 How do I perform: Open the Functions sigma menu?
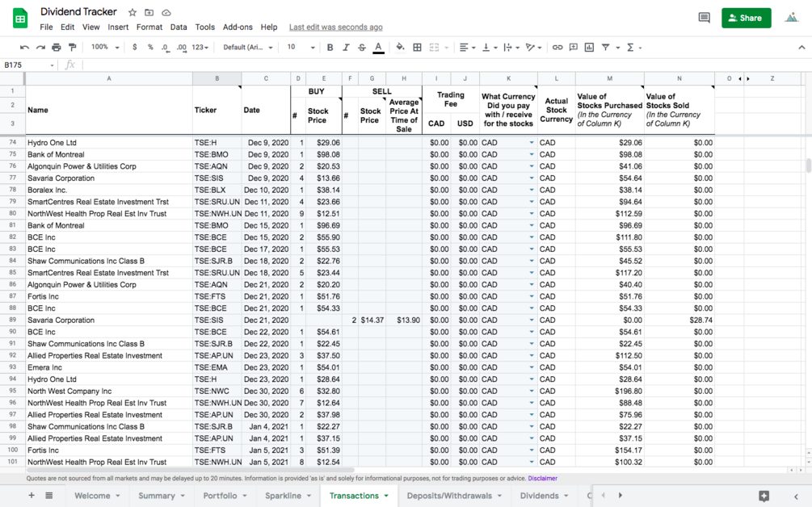pos(634,47)
